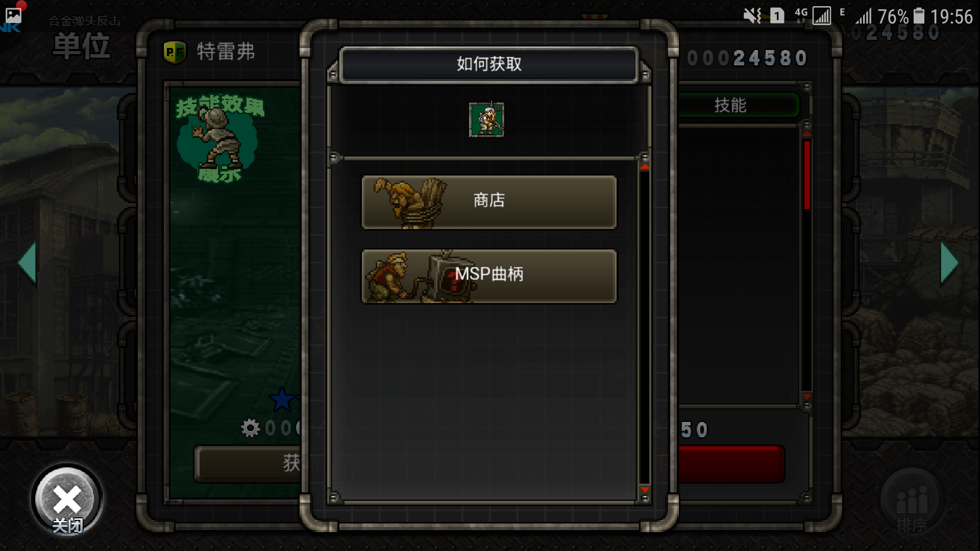Go to next unit with right arrow
980x551 pixels.
click(x=949, y=262)
